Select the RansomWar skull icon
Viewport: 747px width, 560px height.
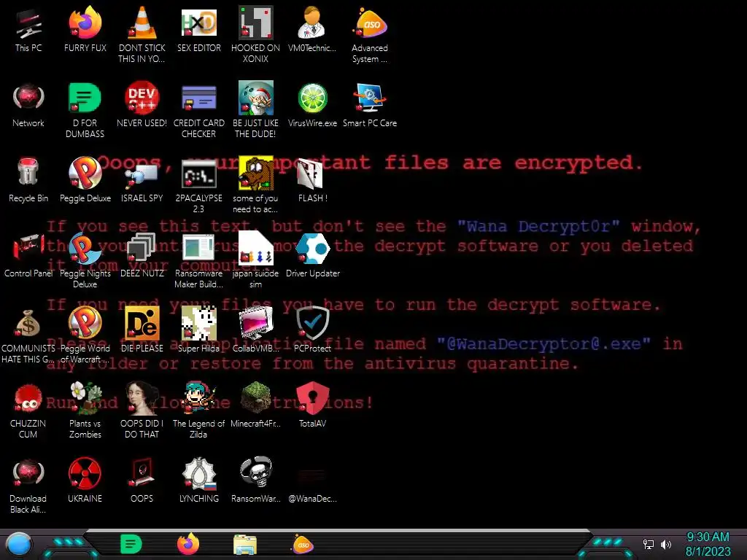click(256, 481)
